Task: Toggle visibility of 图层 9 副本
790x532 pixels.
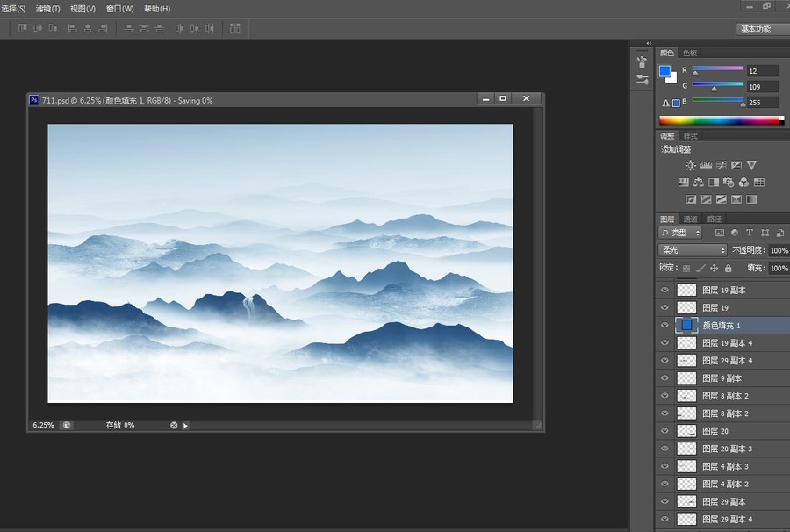Action: tap(664, 377)
